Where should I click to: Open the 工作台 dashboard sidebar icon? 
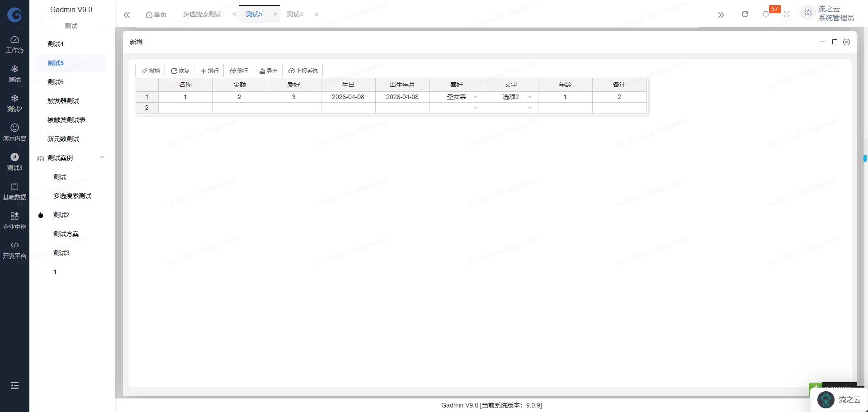click(14, 44)
